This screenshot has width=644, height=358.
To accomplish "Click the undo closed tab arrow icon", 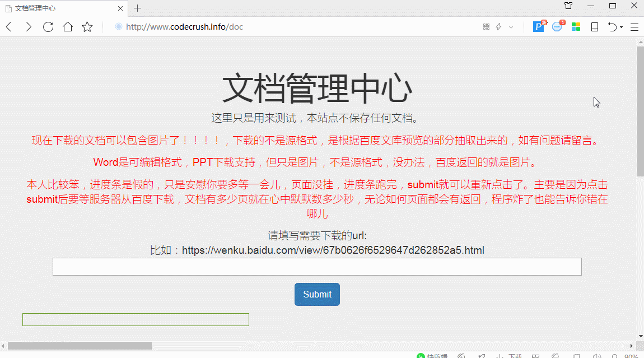I will (613, 27).
